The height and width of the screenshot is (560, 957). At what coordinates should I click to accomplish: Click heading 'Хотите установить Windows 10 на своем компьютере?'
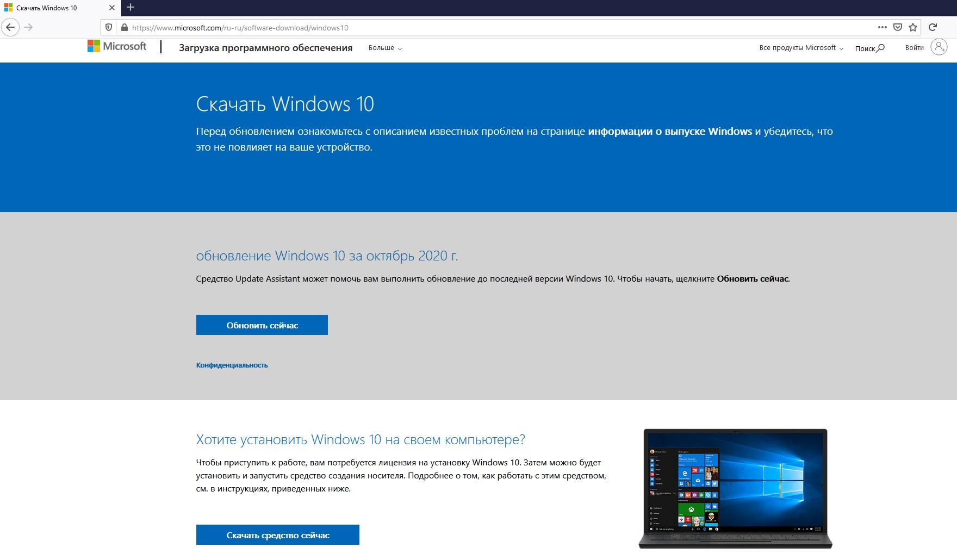361,440
